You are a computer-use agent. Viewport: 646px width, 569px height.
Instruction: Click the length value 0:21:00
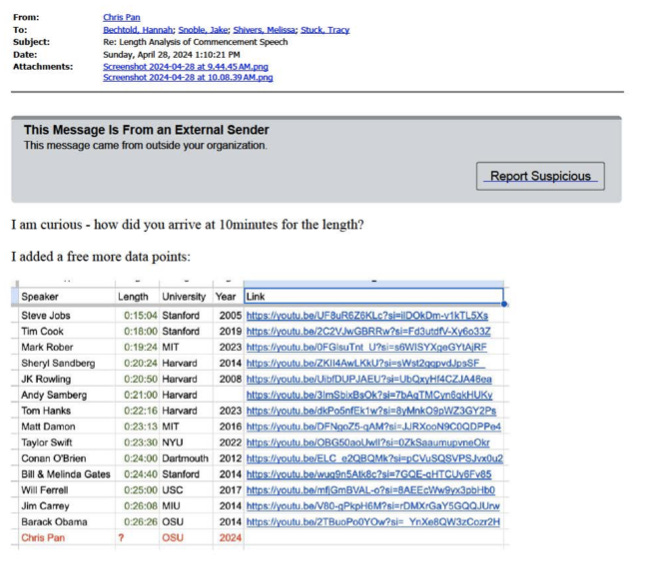pyautogui.click(x=140, y=395)
